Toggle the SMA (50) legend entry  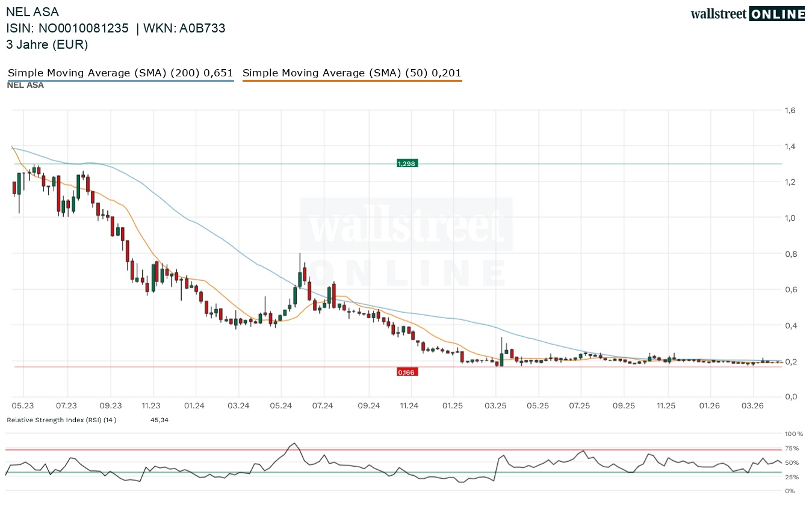tap(352, 73)
